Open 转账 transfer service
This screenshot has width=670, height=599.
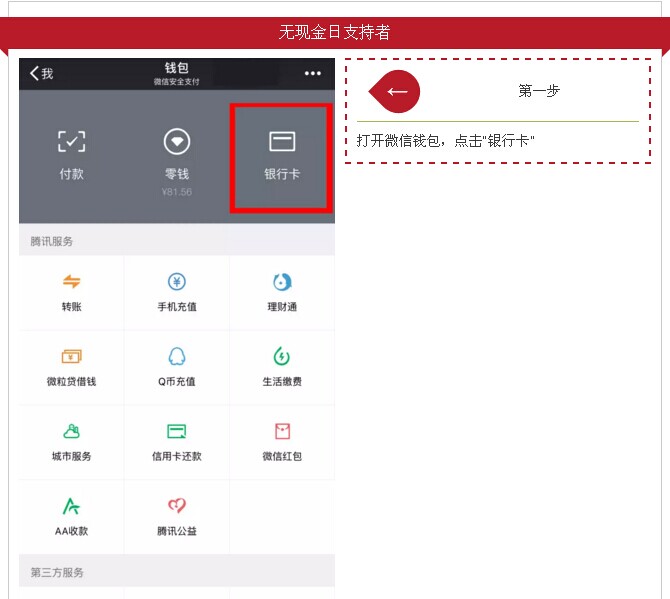(x=71, y=293)
